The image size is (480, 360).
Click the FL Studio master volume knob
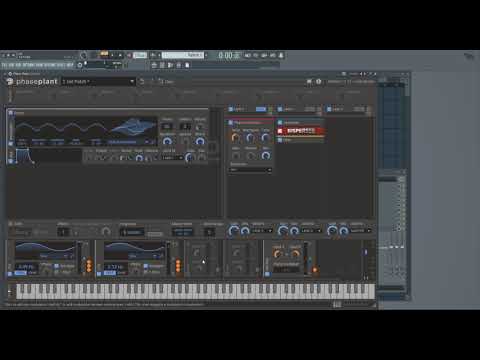point(83,55)
